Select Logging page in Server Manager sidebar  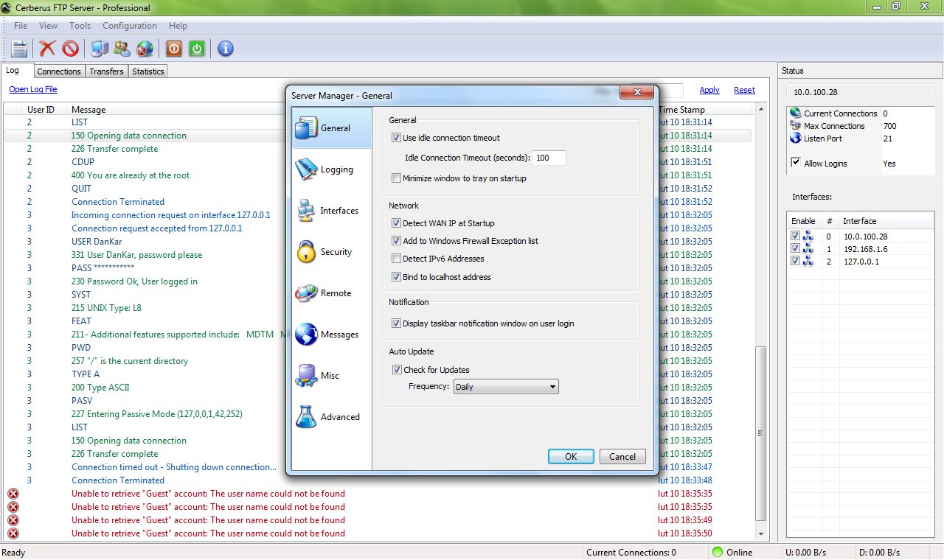point(332,169)
